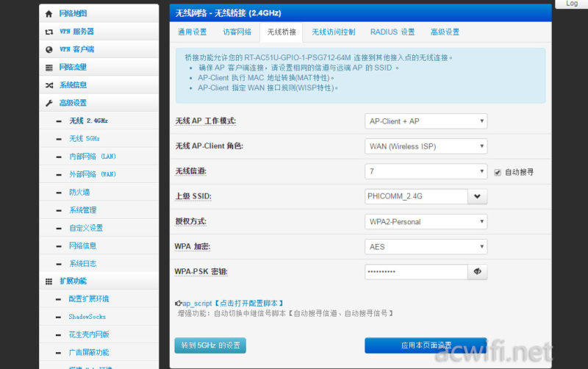This screenshot has height=369, width=588.
Task: Select the 无线桥接 tab
Action: point(282,32)
